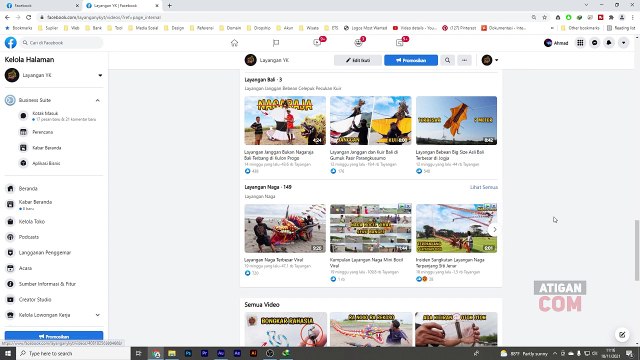Click the Layangan Bebean Big Size title link
Screen dimensions: 640x360
coord(450,155)
